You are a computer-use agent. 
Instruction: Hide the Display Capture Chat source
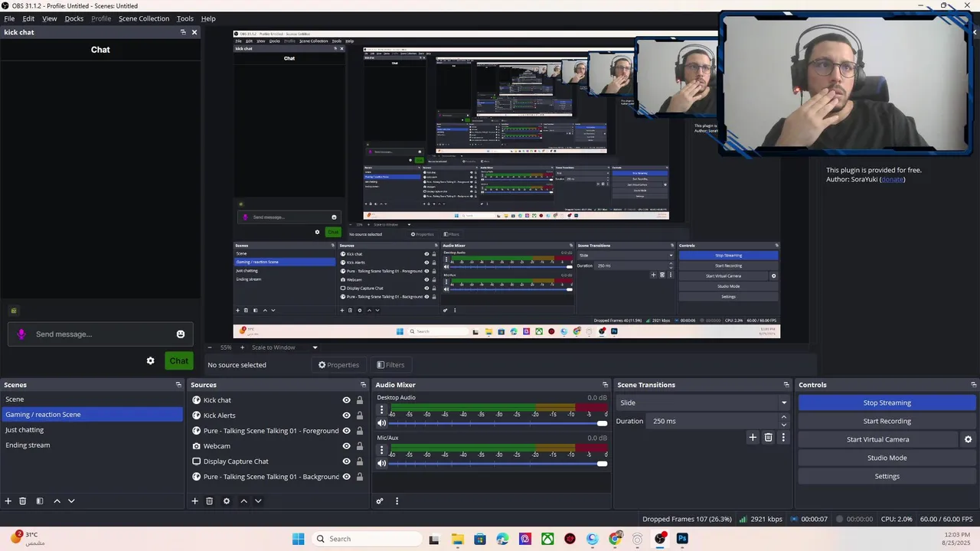pos(346,461)
